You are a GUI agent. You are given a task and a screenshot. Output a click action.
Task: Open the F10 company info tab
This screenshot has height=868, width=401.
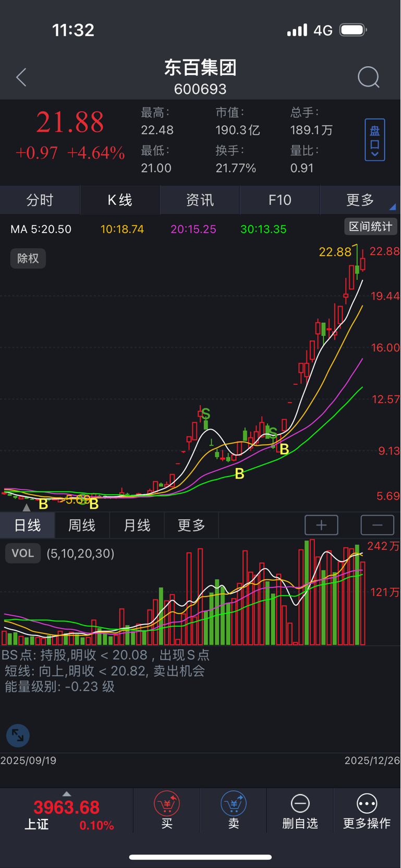tap(280, 200)
